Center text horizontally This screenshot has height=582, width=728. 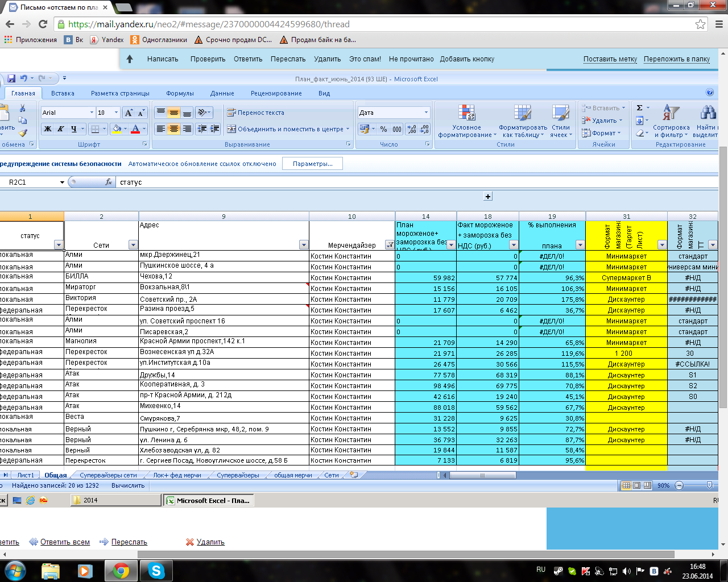pos(174,129)
